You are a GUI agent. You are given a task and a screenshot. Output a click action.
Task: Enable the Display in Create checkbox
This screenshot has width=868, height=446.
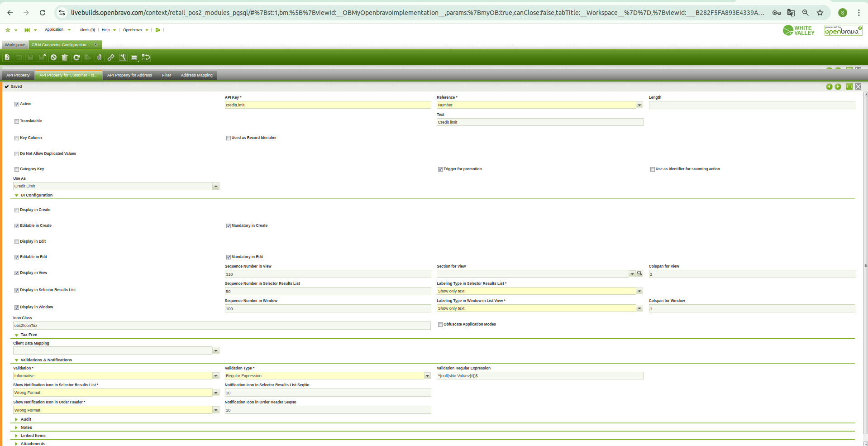click(17, 210)
